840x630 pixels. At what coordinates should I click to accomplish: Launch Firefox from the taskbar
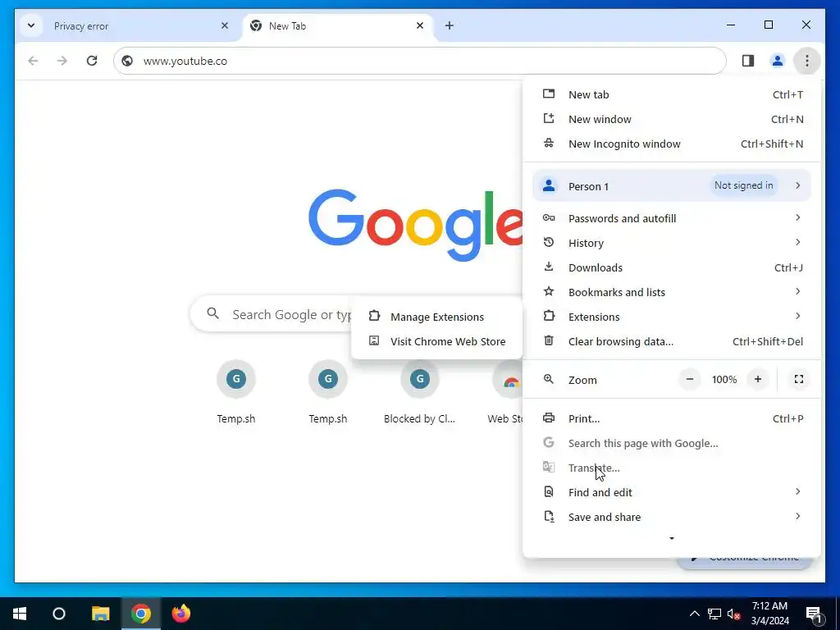coord(181,614)
